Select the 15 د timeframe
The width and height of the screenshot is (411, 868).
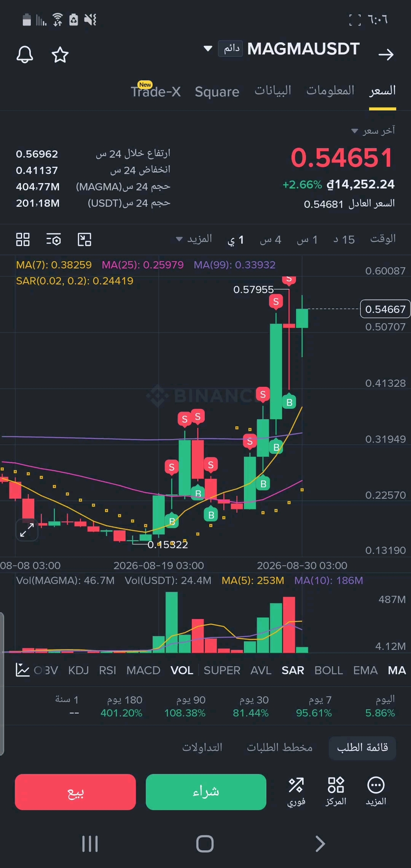(x=344, y=239)
